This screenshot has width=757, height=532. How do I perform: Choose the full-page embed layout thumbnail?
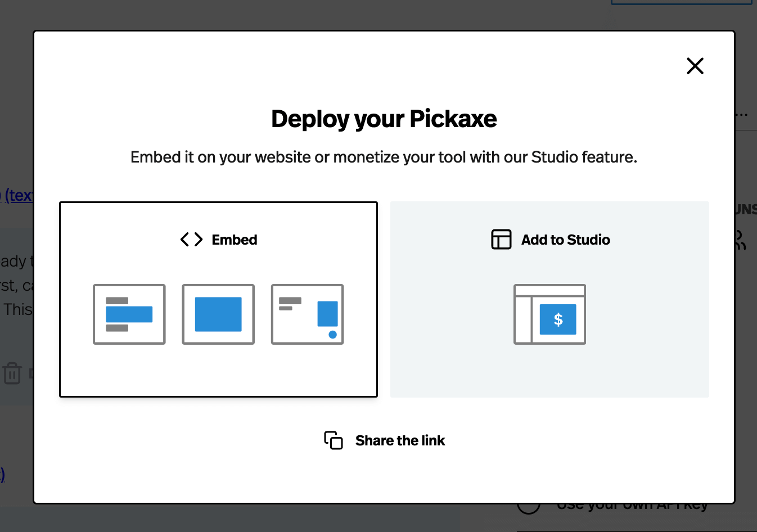pos(218,314)
